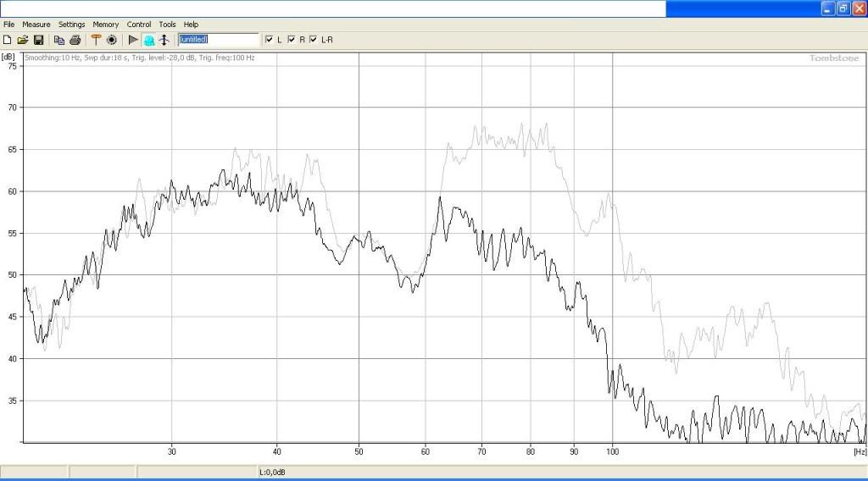This screenshot has height=481, width=868.
Task: Open the Measure menu
Action: click(36, 25)
